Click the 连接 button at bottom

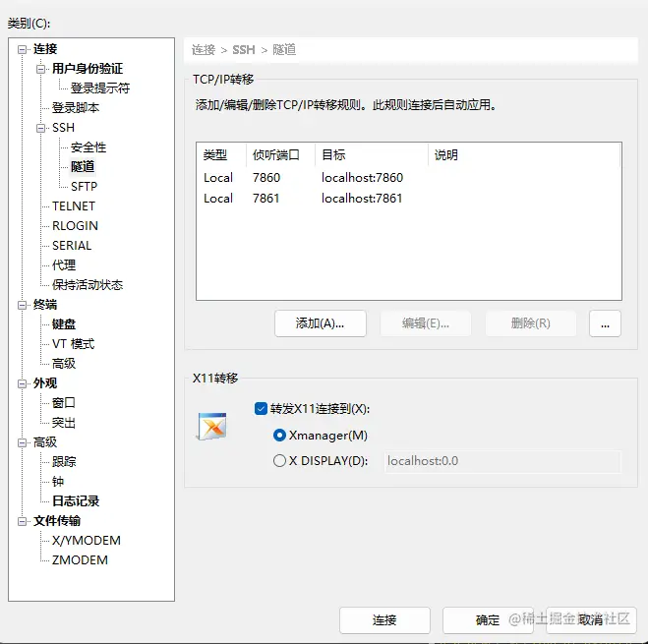click(x=384, y=620)
